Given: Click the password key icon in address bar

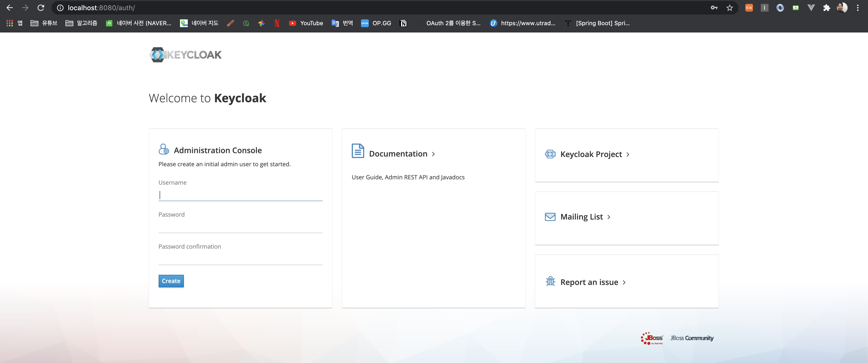Looking at the screenshot, I should pyautogui.click(x=714, y=8).
